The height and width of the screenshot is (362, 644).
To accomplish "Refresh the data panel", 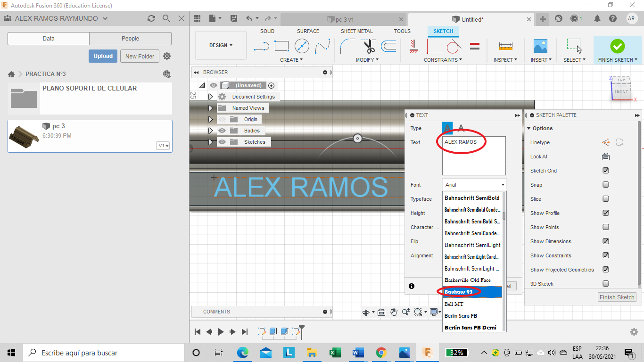I will (151, 18).
